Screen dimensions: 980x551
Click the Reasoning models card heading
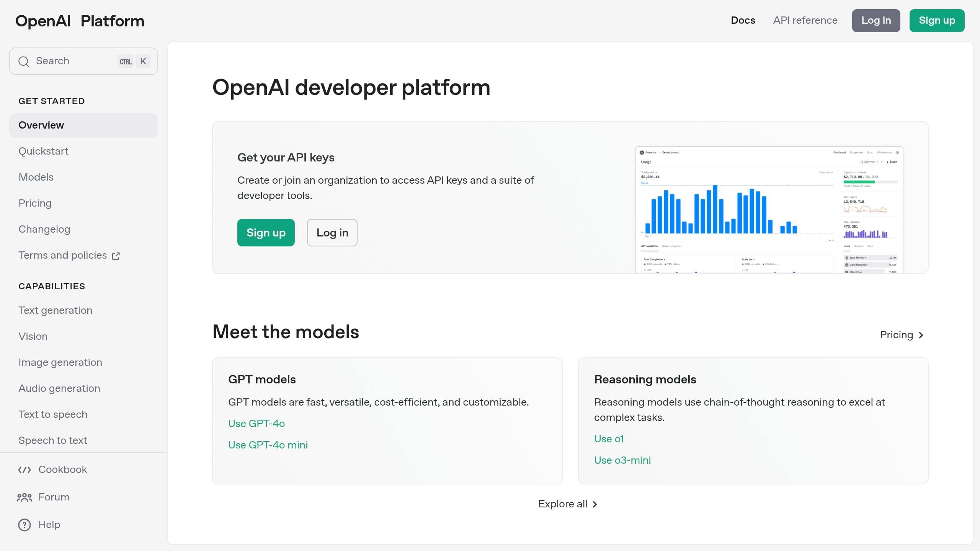[x=645, y=379]
